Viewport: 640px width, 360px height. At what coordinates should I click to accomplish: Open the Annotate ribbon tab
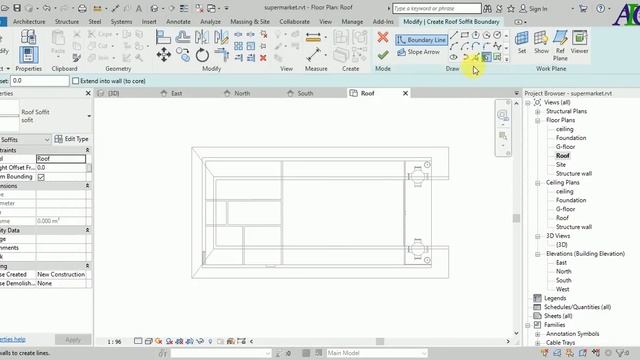tap(178, 22)
